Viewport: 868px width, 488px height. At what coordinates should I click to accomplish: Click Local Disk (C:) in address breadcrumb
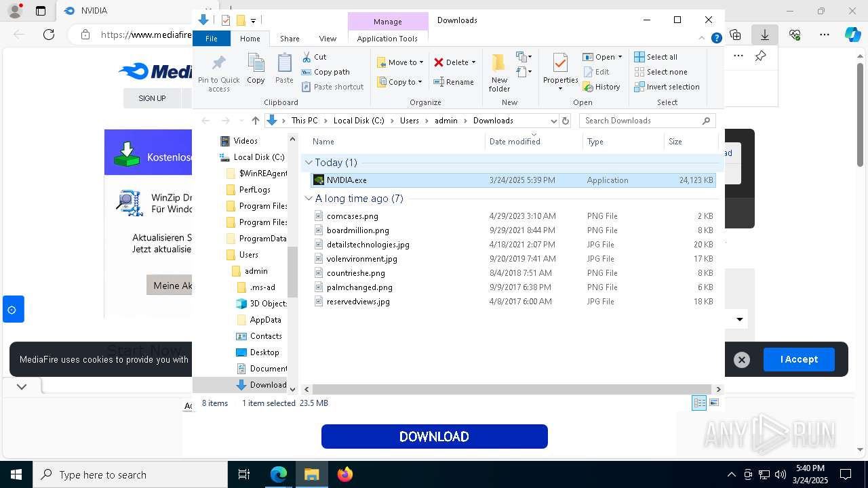pyautogui.click(x=359, y=121)
